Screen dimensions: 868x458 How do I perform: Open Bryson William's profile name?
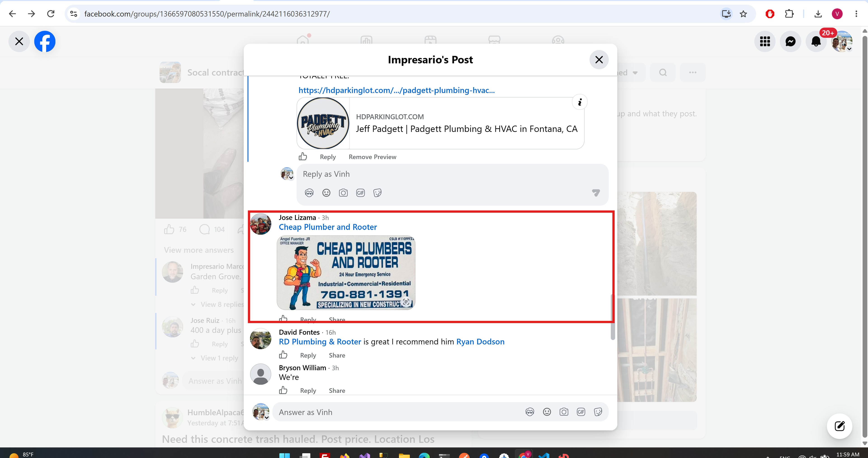(302, 368)
